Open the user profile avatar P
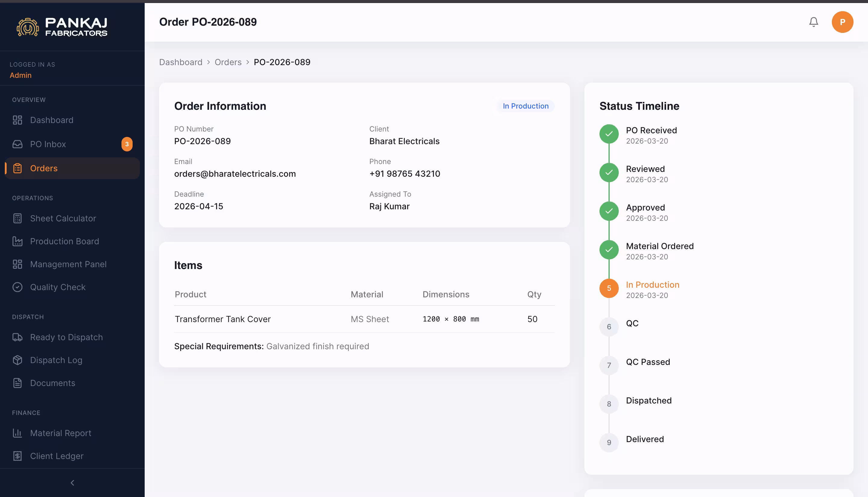The image size is (868, 497). (x=842, y=21)
